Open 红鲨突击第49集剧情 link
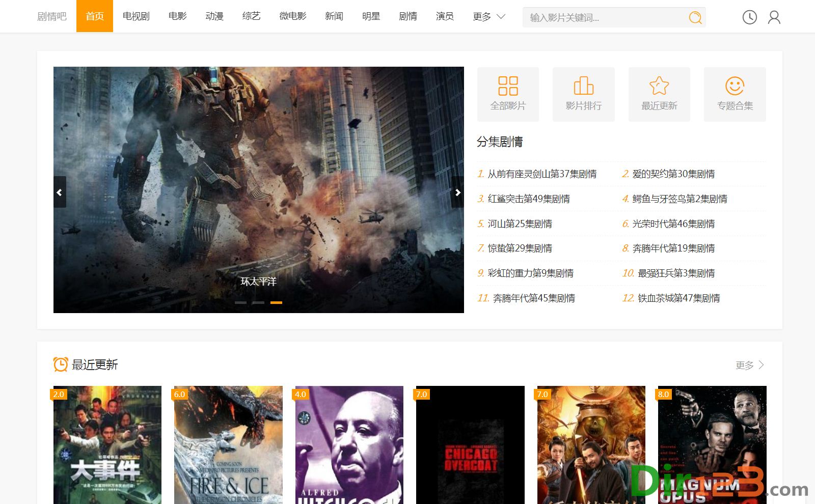 [529, 199]
